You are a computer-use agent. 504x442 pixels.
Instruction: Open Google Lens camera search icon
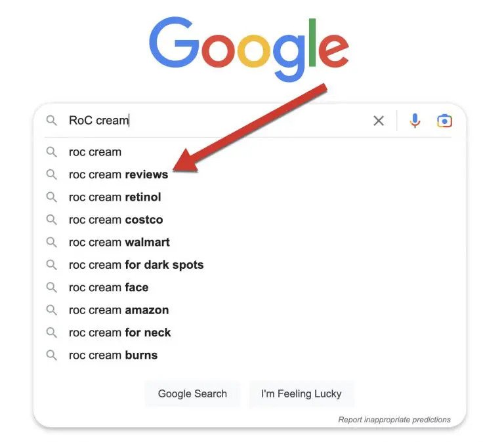(444, 121)
